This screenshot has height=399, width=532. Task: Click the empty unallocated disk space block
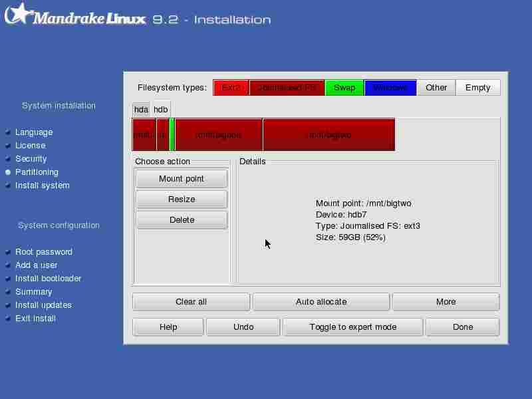coord(447,135)
